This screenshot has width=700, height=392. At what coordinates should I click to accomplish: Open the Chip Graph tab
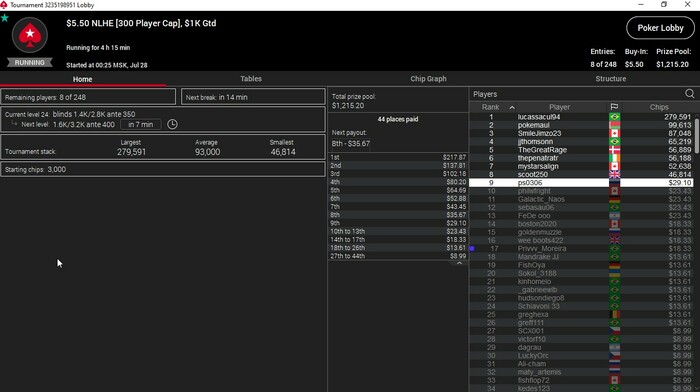click(428, 79)
